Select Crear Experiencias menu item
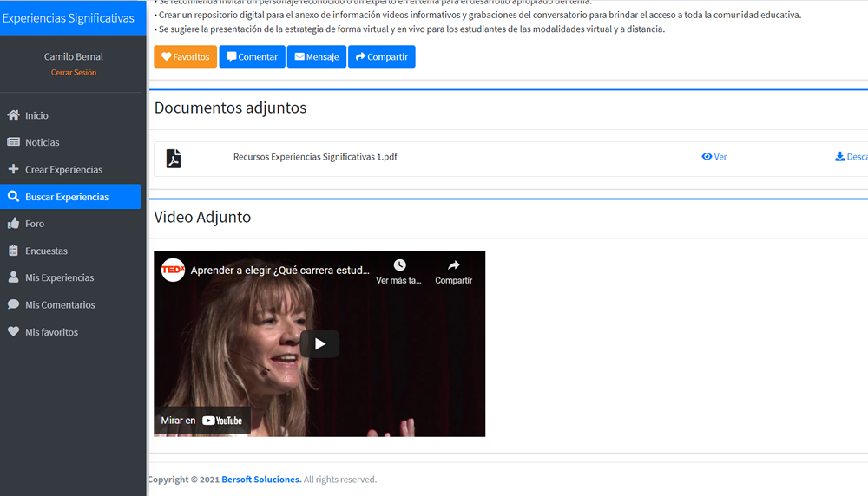Viewport: 868px width, 496px height. (63, 170)
